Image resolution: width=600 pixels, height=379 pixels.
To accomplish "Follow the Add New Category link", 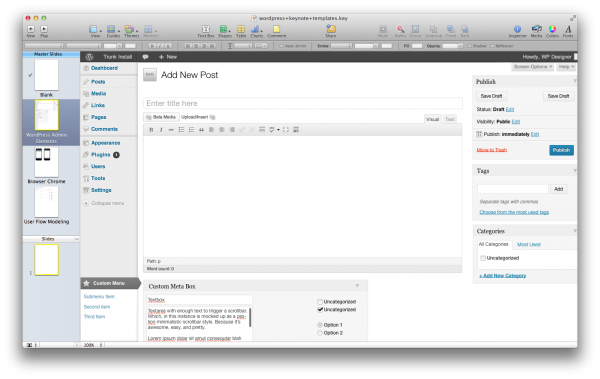I will [502, 276].
